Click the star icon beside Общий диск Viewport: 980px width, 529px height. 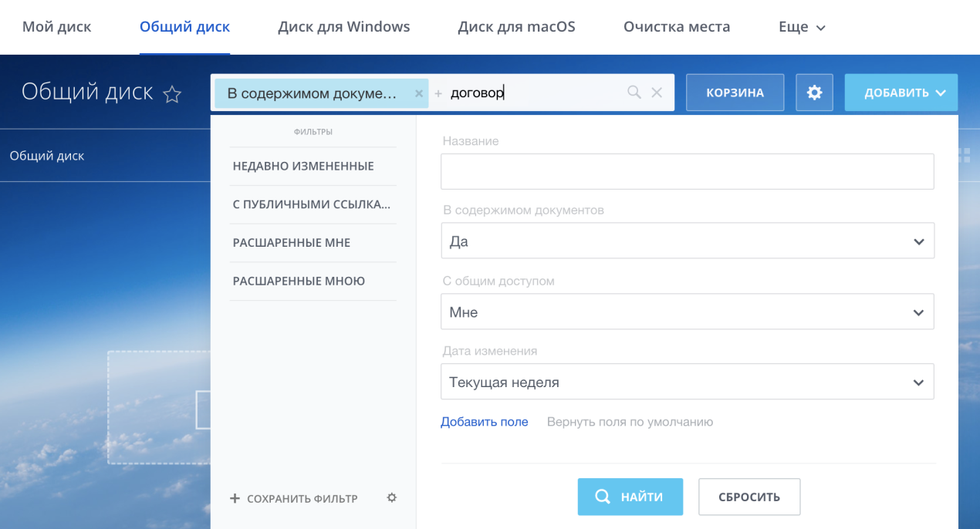click(172, 94)
